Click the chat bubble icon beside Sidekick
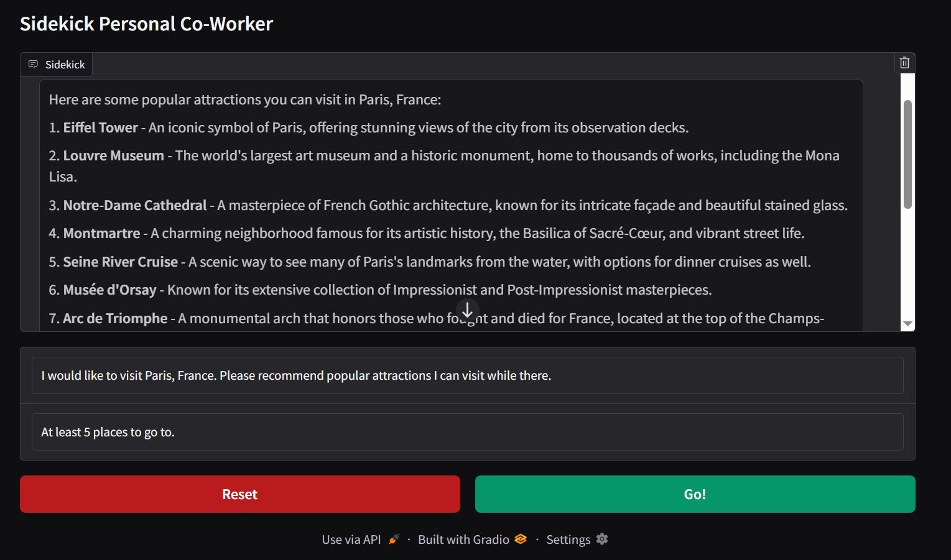Screen dimensions: 951x560 34,65
